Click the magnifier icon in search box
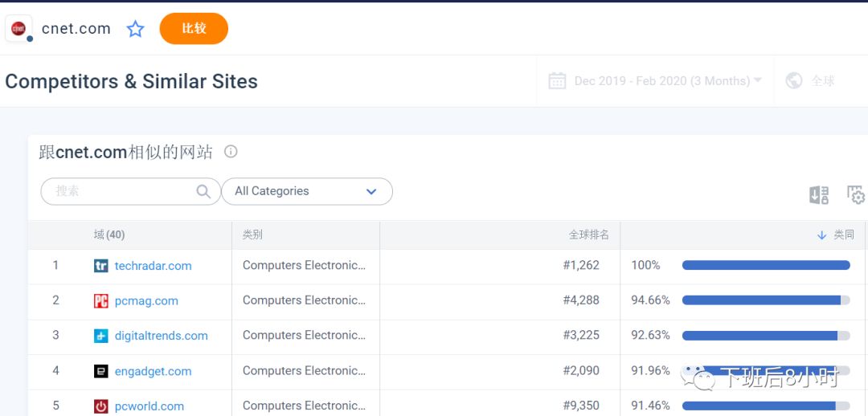The width and height of the screenshot is (868, 416). click(x=204, y=191)
